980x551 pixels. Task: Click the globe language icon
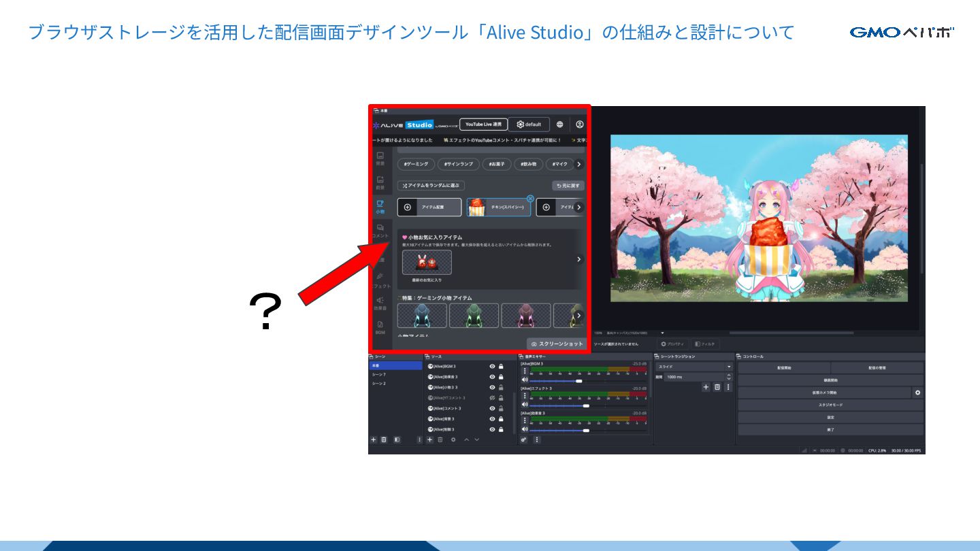click(559, 124)
